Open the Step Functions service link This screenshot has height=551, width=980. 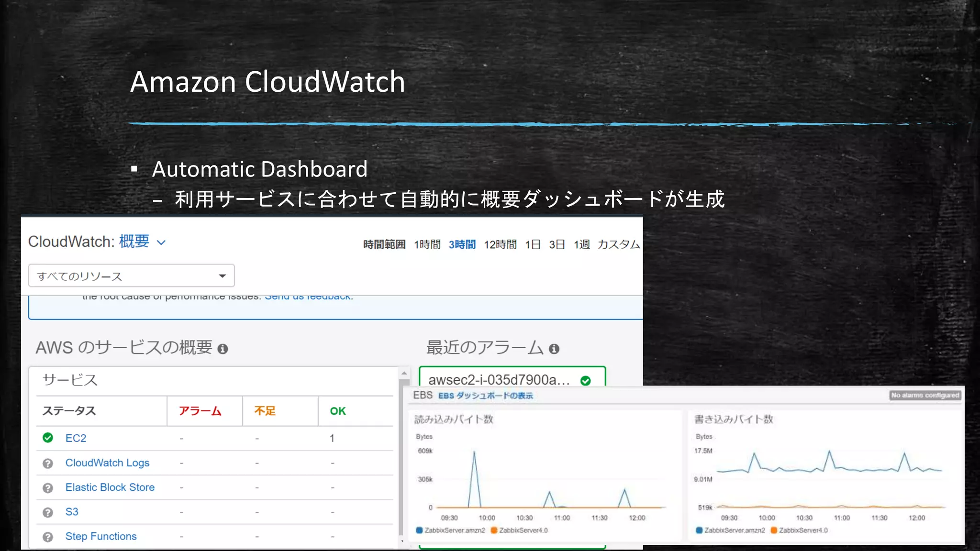click(x=101, y=536)
